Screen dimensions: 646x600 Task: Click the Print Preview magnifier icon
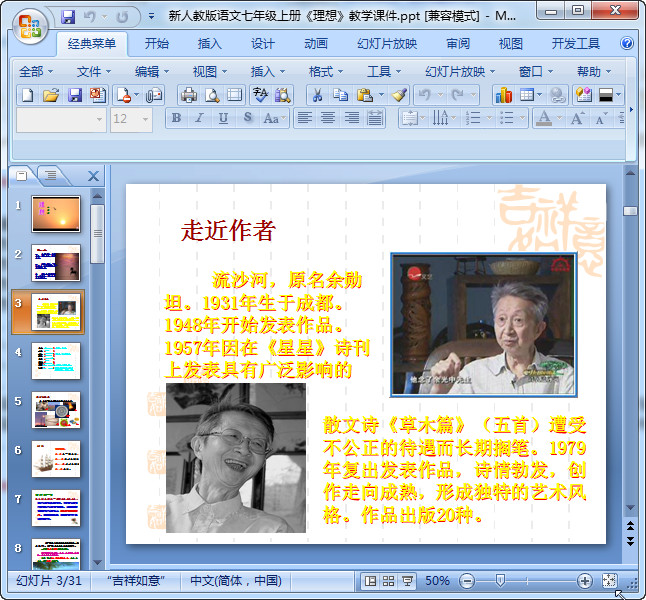click(212, 95)
